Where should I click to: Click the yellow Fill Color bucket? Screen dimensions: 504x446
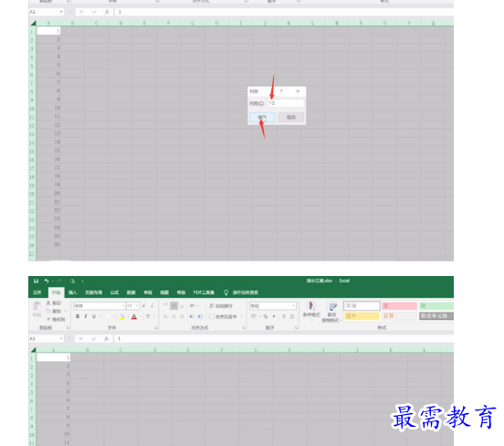(122, 316)
